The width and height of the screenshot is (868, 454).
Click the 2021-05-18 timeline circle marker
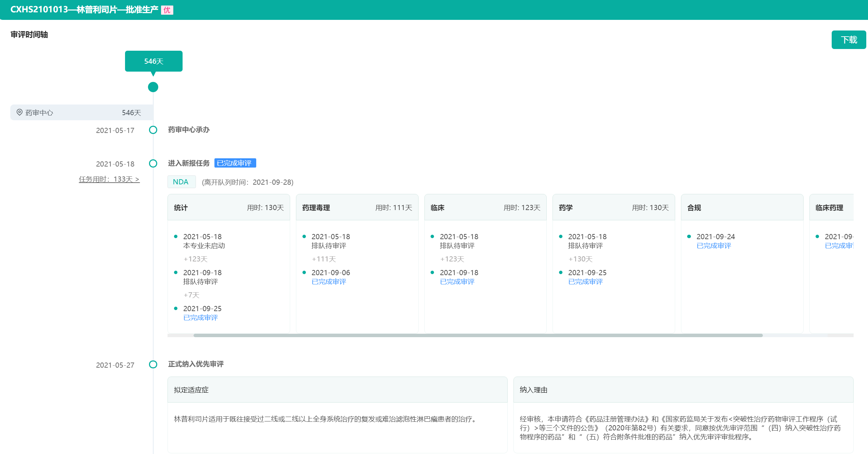[153, 163]
